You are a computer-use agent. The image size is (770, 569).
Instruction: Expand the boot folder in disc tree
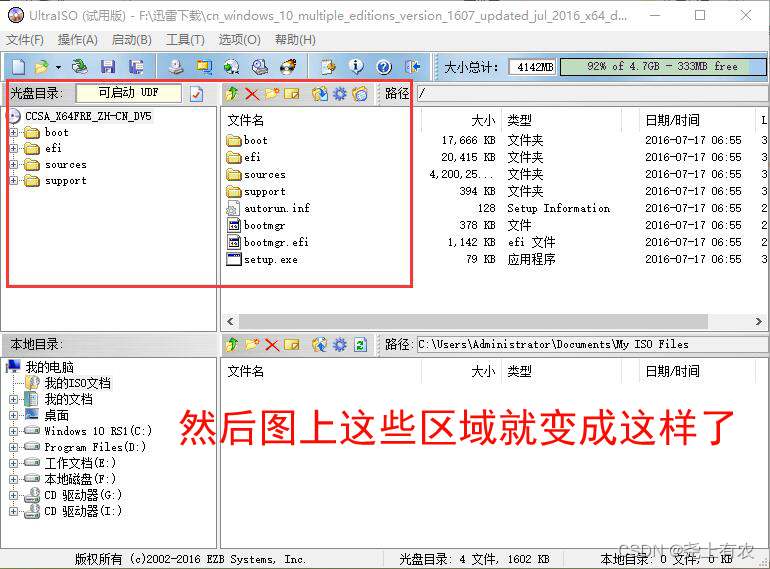(14, 133)
